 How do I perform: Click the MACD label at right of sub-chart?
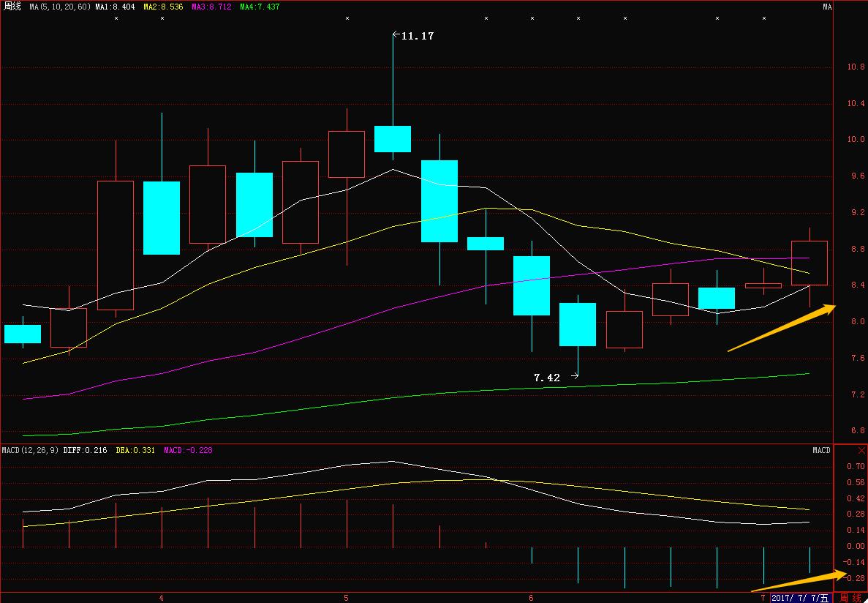coord(821,450)
